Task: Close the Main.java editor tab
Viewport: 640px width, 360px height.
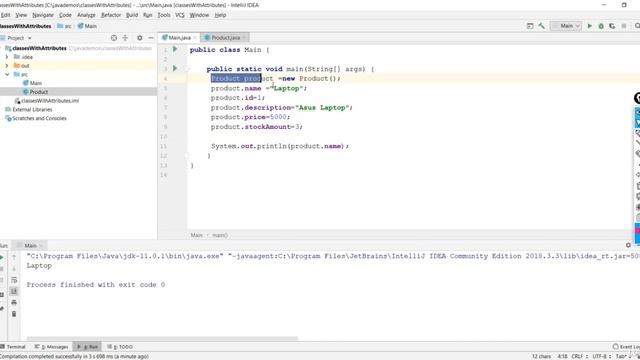Action: click(x=195, y=38)
